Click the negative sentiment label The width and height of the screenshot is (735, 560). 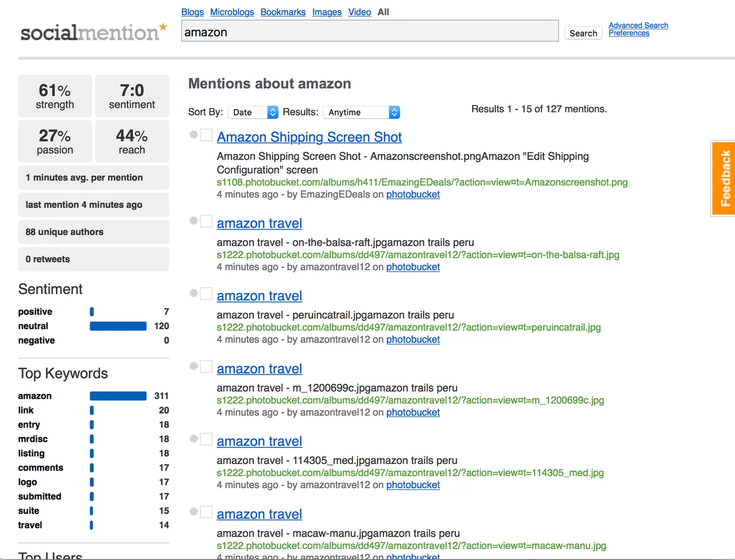37,341
